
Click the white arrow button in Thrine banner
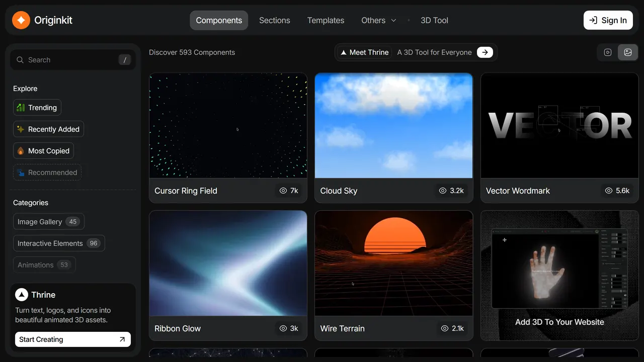point(485,52)
